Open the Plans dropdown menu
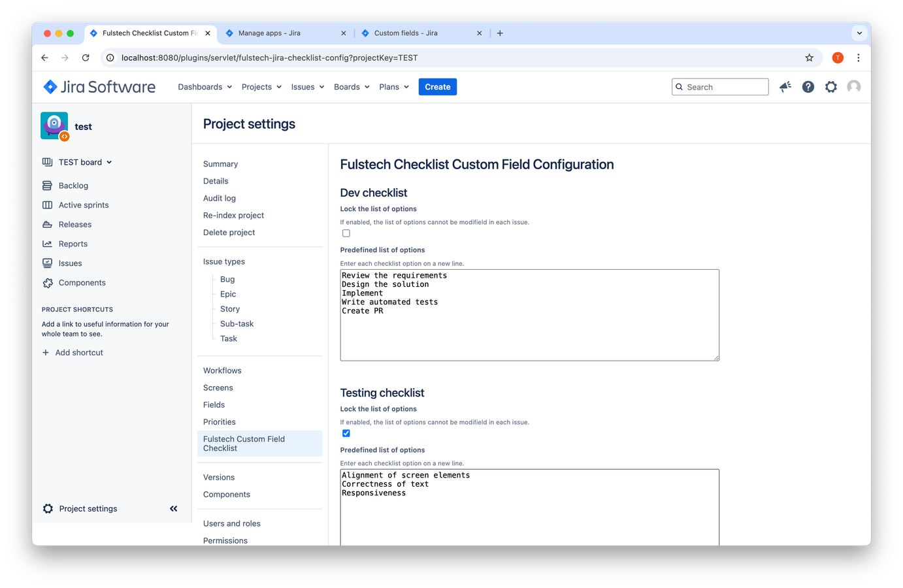This screenshot has width=903, height=588. point(394,87)
